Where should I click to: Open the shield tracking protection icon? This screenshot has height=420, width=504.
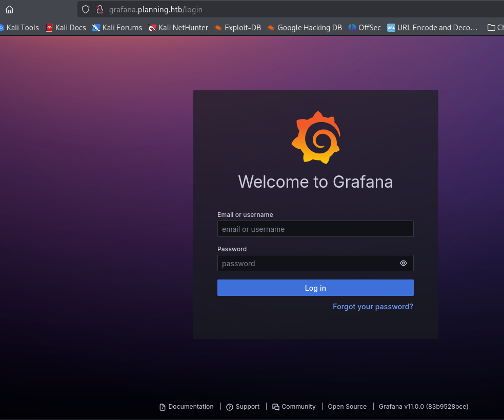(86, 9)
